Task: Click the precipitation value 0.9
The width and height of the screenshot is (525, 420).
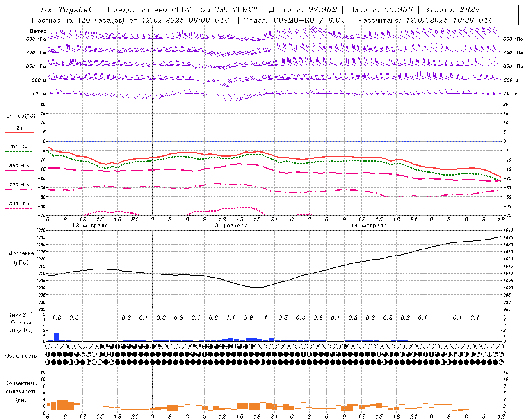Action: [x=248, y=318]
